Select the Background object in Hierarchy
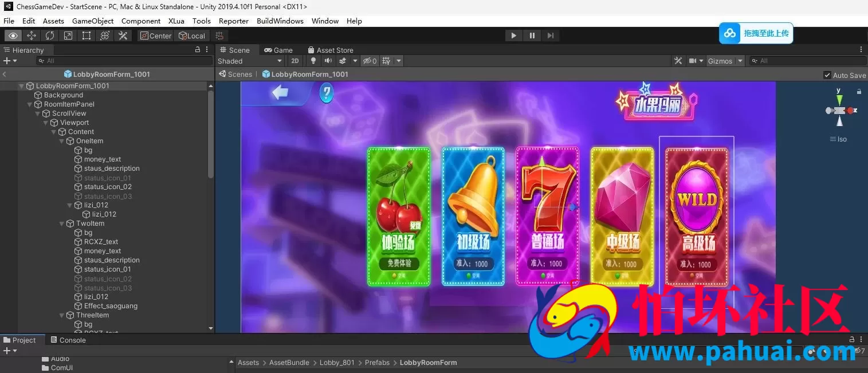The height and width of the screenshot is (373, 868). pyautogui.click(x=64, y=95)
